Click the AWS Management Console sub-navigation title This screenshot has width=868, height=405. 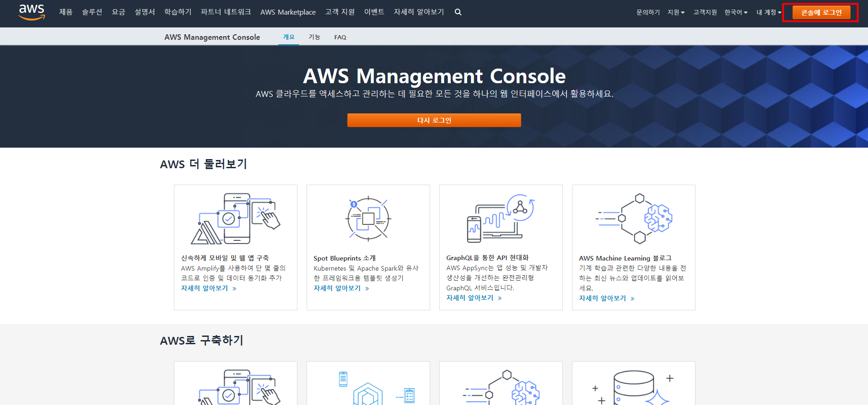click(212, 37)
